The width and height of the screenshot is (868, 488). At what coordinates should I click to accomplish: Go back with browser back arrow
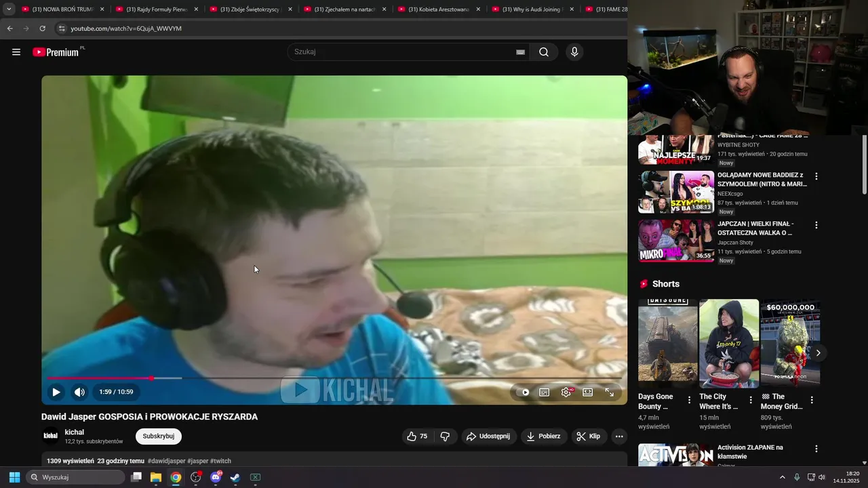9,28
